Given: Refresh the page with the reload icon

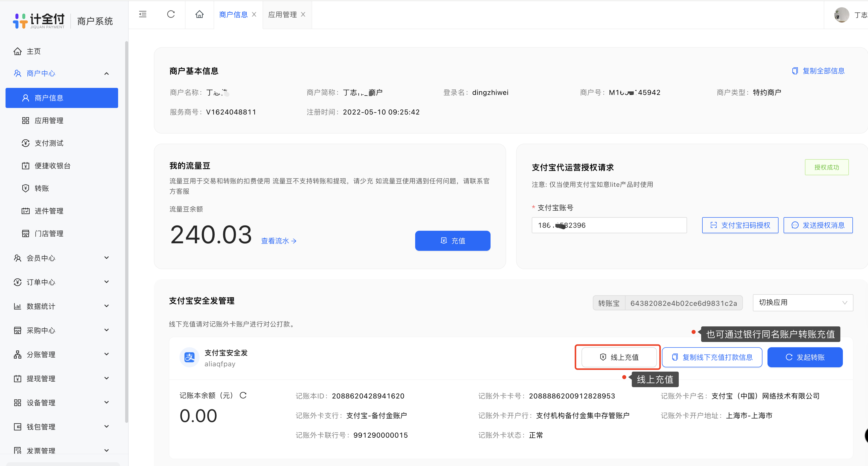Looking at the screenshot, I should pos(171,14).
